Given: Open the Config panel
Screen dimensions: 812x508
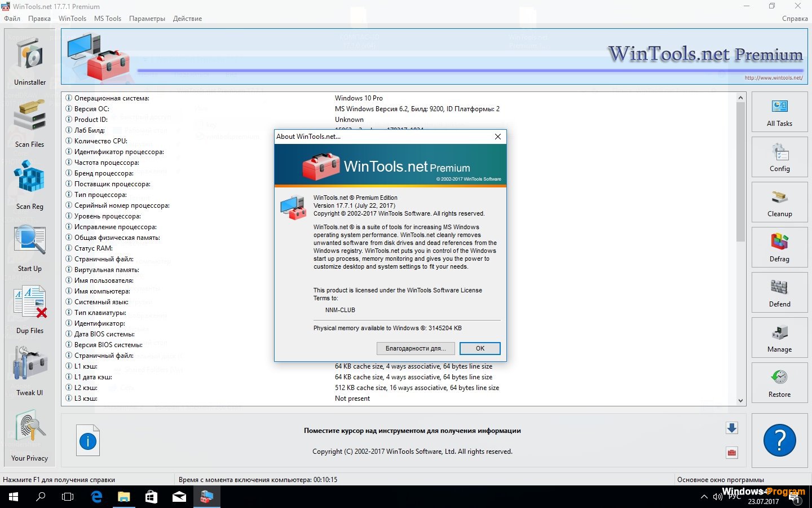Looking at the screenshot, I should pos(779,157).
